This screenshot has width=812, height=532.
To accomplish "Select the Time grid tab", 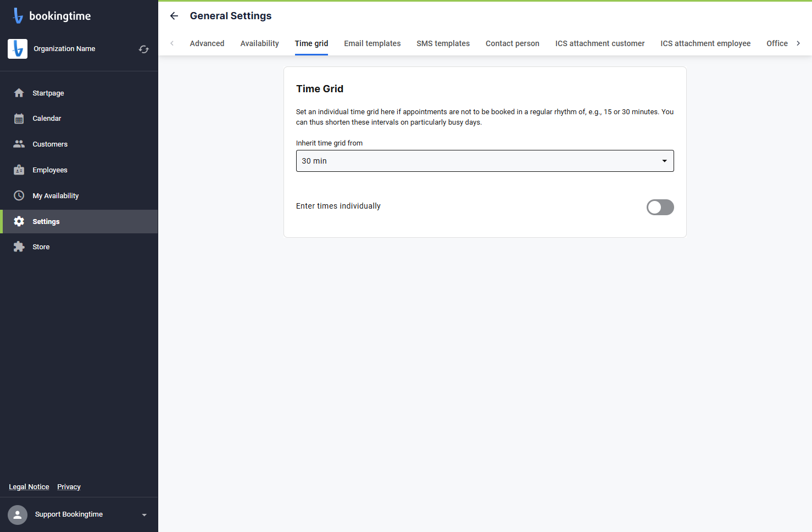I will (x=312, y=43).
